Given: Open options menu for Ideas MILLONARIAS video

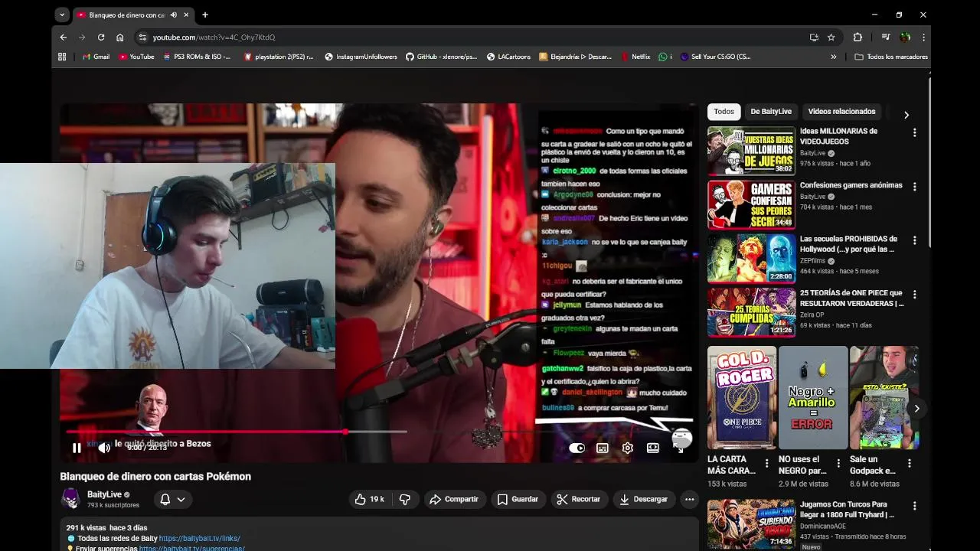Looking at the screenshot, I should coord(914,133).
